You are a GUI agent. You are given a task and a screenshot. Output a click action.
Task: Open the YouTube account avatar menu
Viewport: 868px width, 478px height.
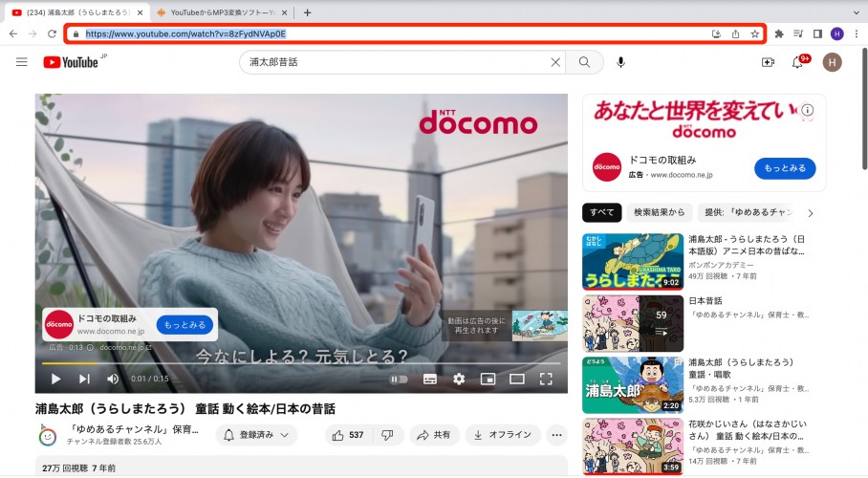832,62
